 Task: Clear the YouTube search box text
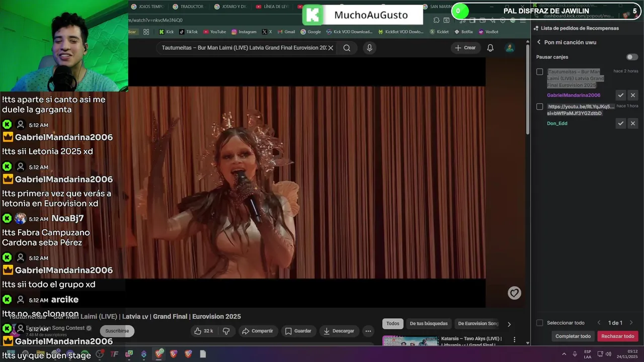click(331, 48)
